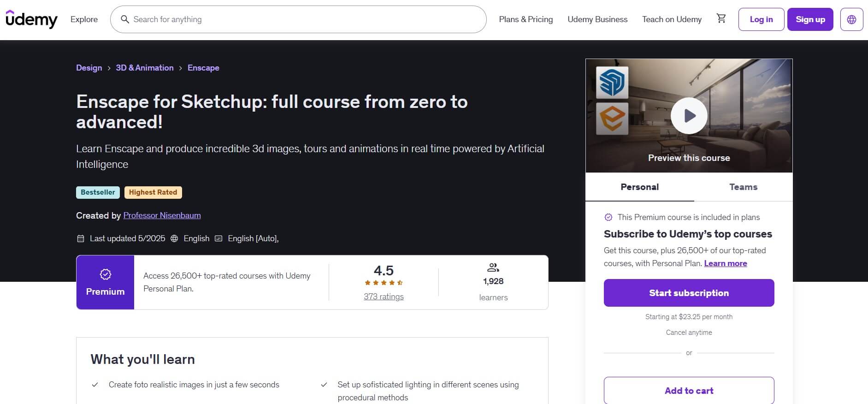Click the Starting at $23.25 per month text
Image resolution: width=868 pixels, height=404 pixels.
point(689,317)
